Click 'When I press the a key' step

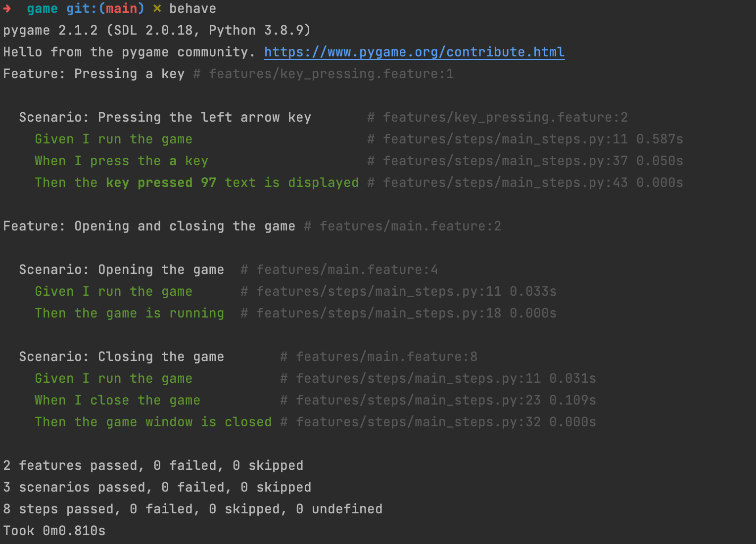(x=121, y=161)
